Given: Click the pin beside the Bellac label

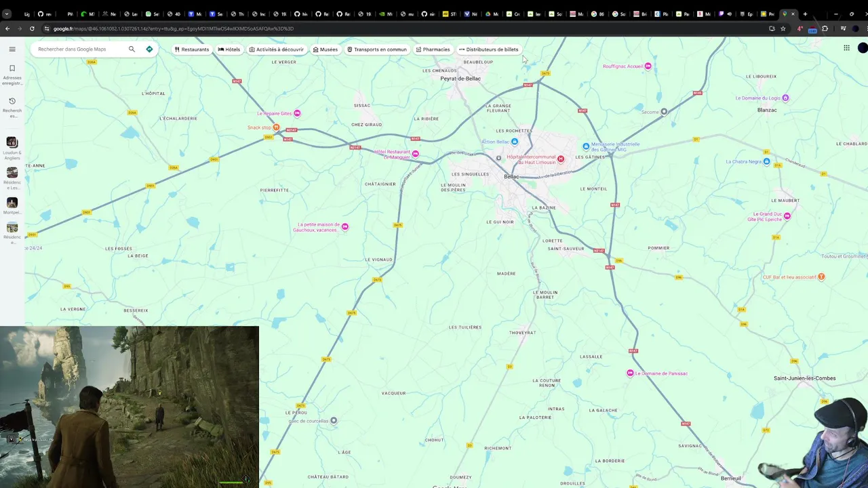Looking at the screenshot, I should tap(498, 158).
